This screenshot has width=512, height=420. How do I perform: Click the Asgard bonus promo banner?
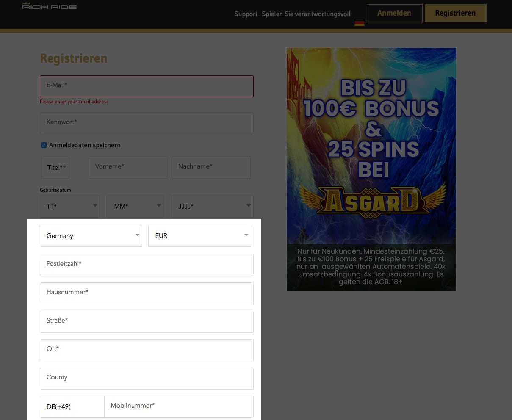(371, 169)
